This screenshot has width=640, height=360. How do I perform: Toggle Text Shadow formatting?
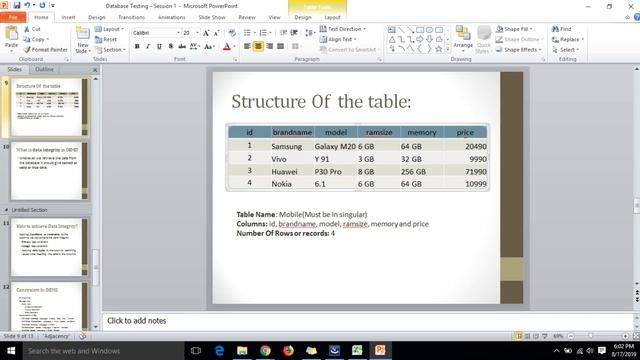click(x=171, y=47)
